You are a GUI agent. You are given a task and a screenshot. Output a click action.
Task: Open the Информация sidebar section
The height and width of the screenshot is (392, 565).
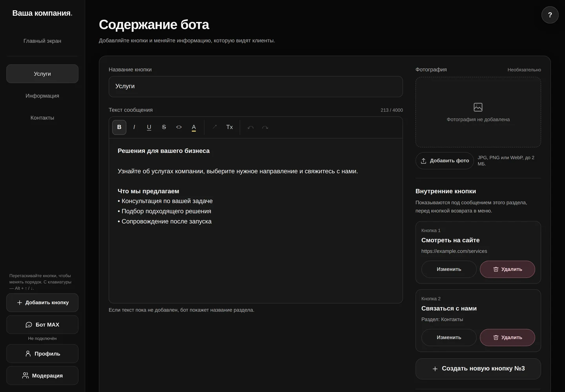click(42, 96)
